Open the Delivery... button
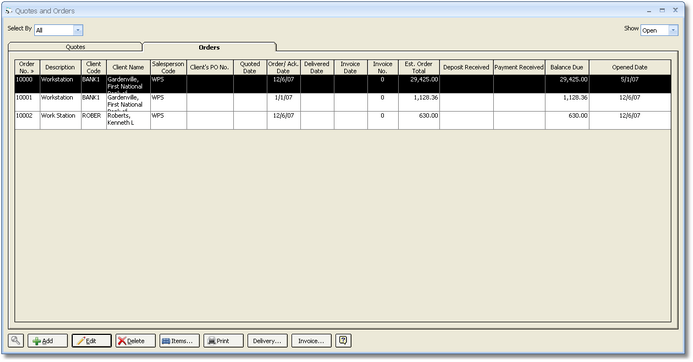 pyautogui.click(x=267, y=341)
